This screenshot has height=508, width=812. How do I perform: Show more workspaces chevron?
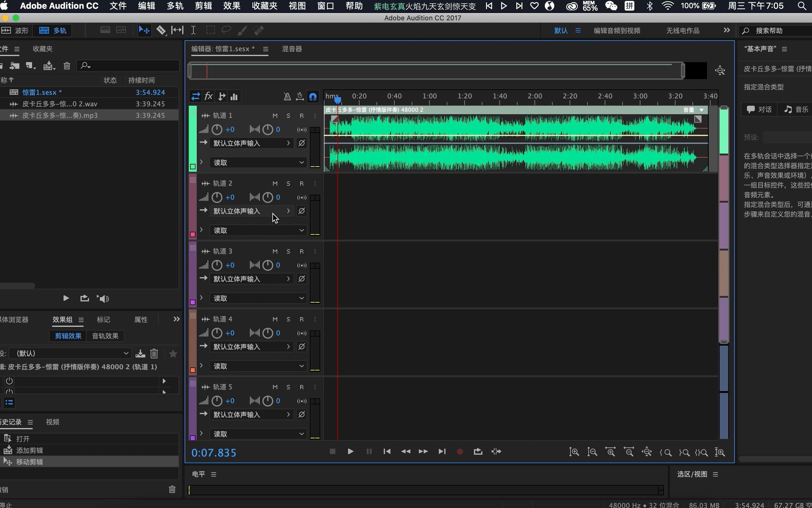point(727,30)
